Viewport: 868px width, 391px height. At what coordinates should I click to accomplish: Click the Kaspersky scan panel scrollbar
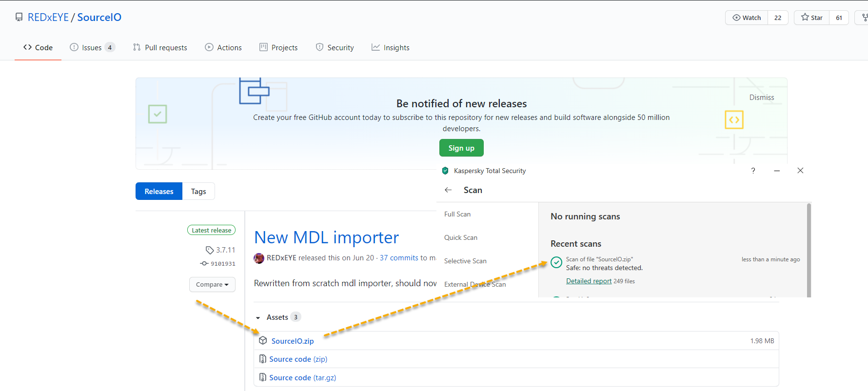(809, 250)
